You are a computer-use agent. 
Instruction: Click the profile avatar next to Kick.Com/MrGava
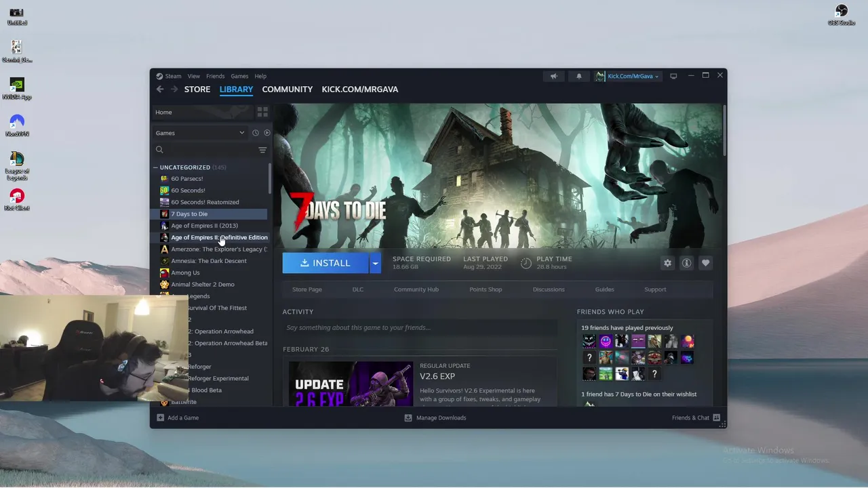tap(600, 76)
